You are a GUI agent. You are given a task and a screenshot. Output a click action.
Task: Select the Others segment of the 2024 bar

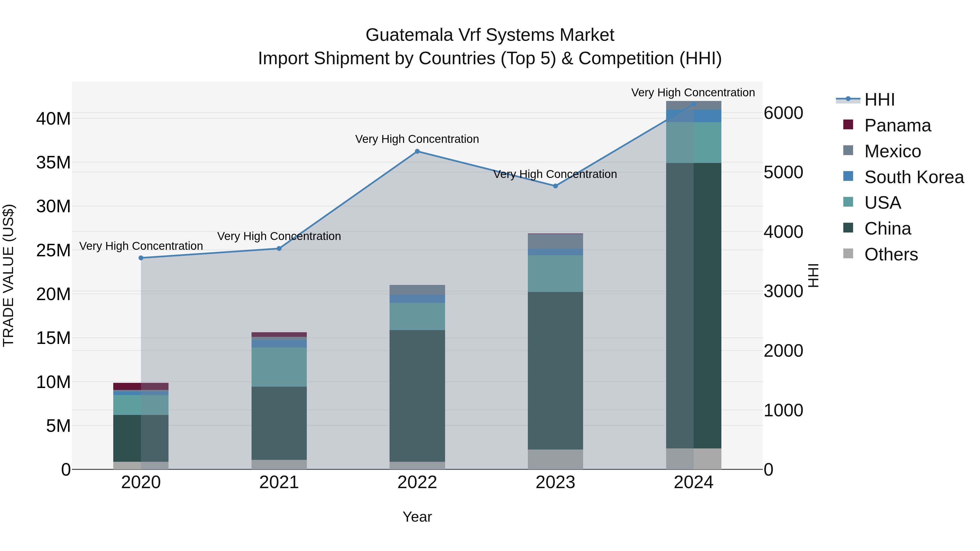tap(694, 459)
